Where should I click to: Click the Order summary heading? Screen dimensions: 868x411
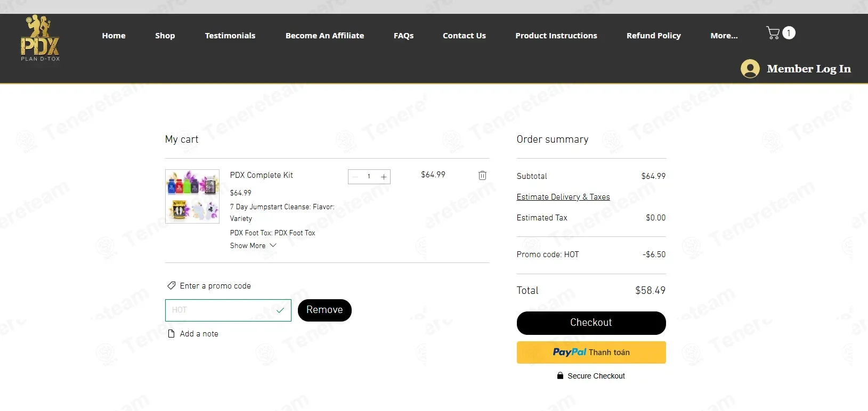pos(553,139)
